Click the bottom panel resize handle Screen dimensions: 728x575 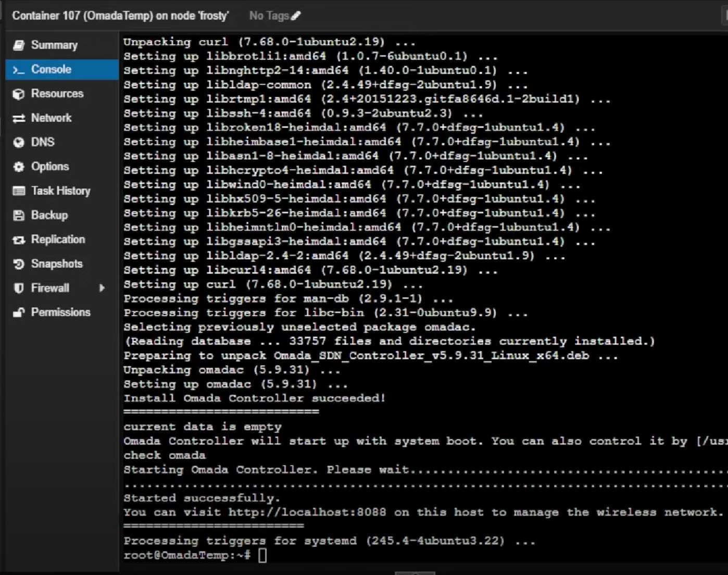(415, 573)
